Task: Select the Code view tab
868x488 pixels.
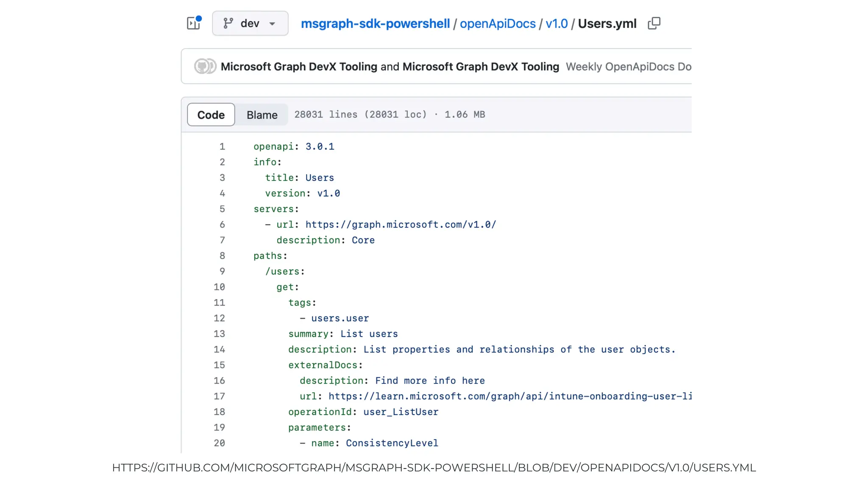Action: pos(211,115)
